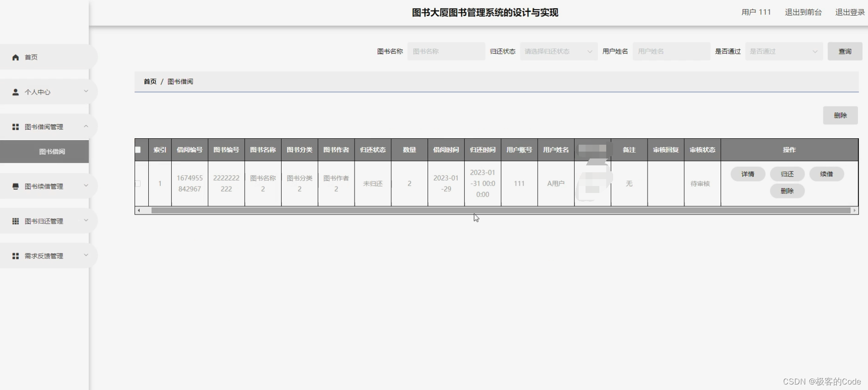This screenshot has height=390, width=868.
Task: Expand the 图书续借管理 menu chevron
Action: (x=86, y=186)
